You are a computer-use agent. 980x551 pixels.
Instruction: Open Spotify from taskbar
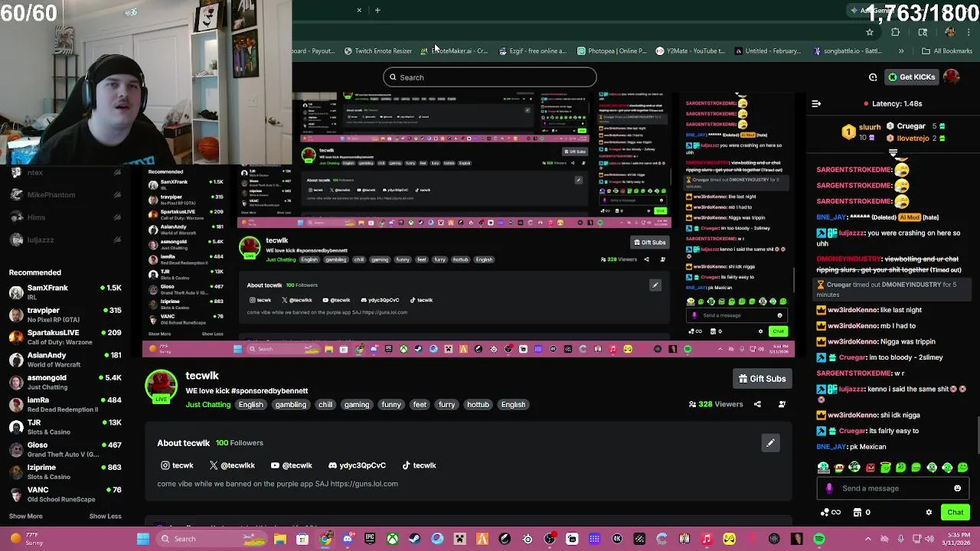point(819,539)
